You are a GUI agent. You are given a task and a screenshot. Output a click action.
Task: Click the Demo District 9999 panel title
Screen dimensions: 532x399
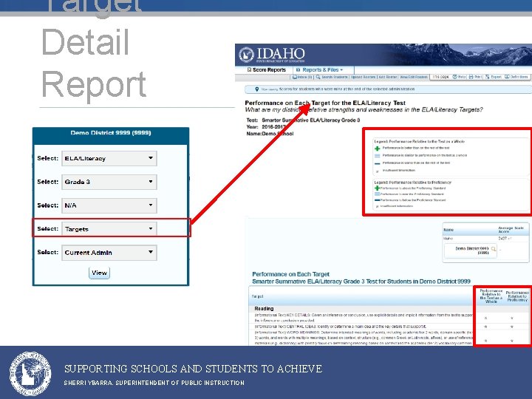[111, 133]
